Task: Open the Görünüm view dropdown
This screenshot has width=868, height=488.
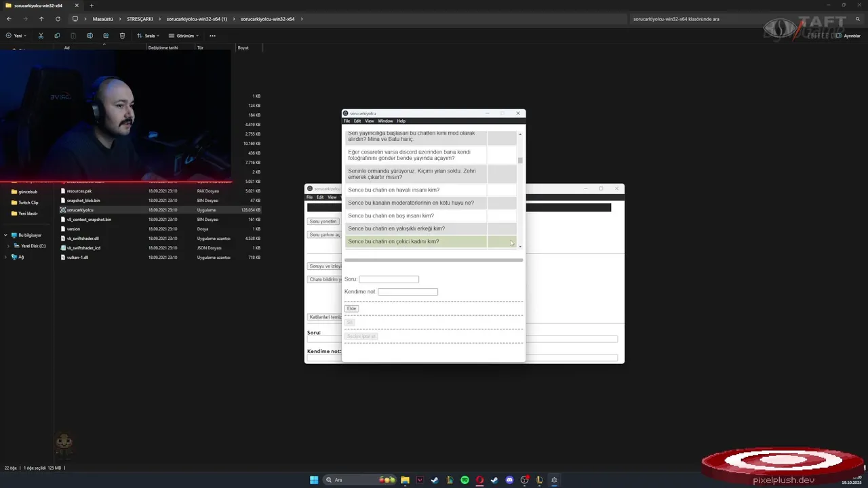Action: click(x=184, y=36)
